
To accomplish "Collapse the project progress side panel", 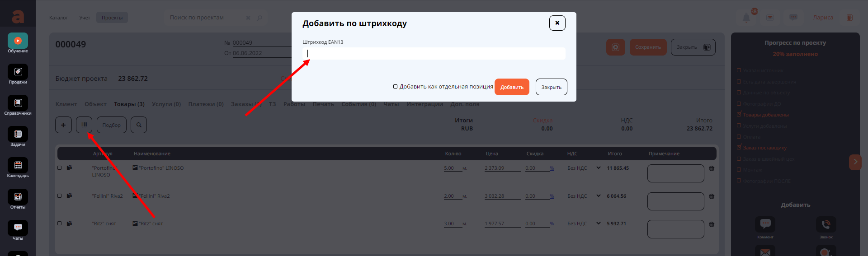I will pyautogui.click(x=855, y=162).
